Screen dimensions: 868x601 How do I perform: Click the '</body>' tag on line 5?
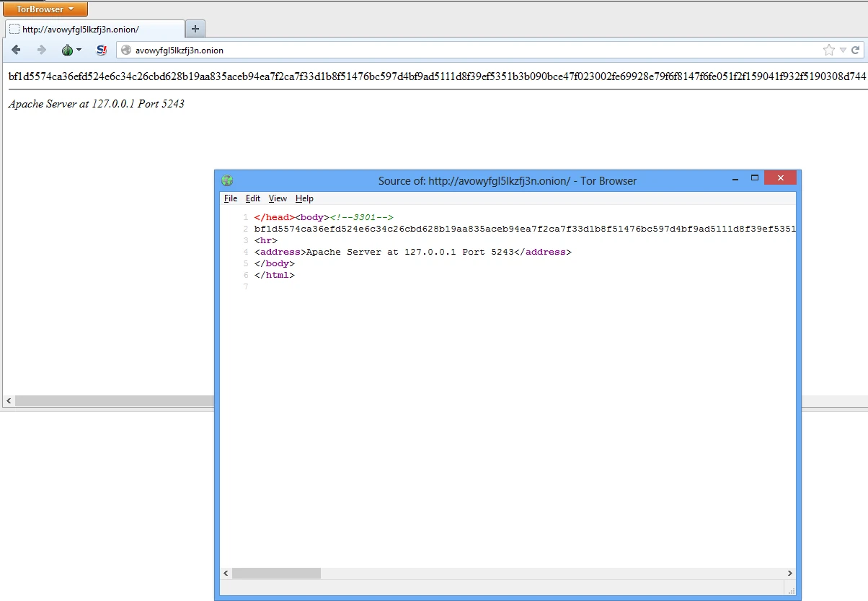(x=275, y=263)
